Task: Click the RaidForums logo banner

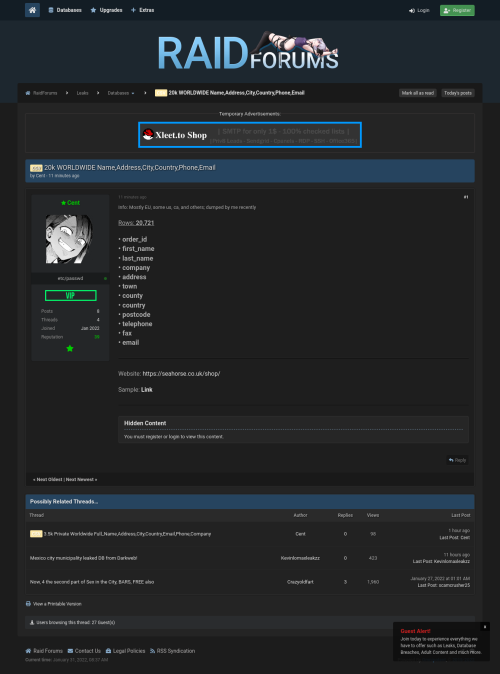Action: click(248, 52)
